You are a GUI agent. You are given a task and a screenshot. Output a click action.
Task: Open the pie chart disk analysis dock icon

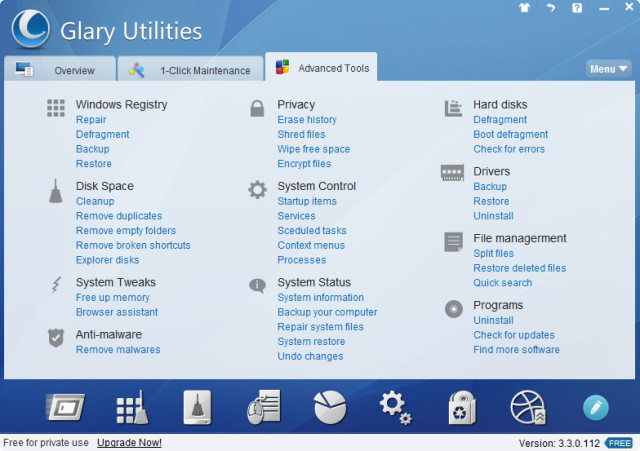[327, 407]
